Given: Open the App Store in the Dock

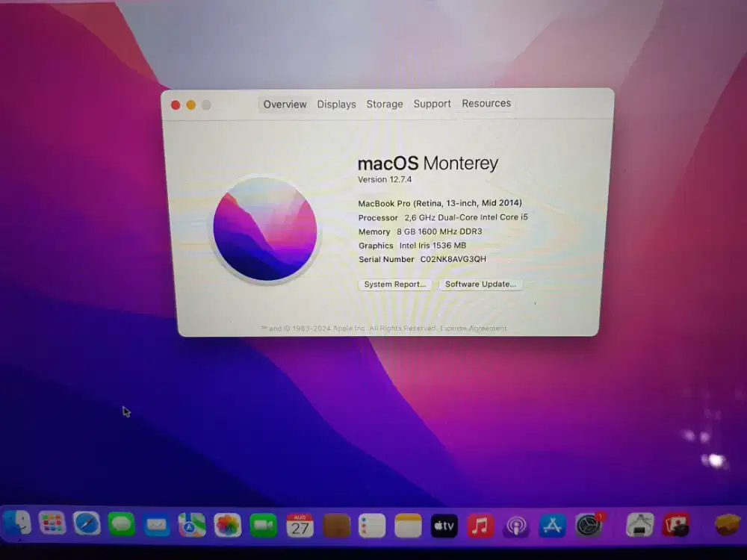Looking at the screenshot, I should [x=553, y=526].
